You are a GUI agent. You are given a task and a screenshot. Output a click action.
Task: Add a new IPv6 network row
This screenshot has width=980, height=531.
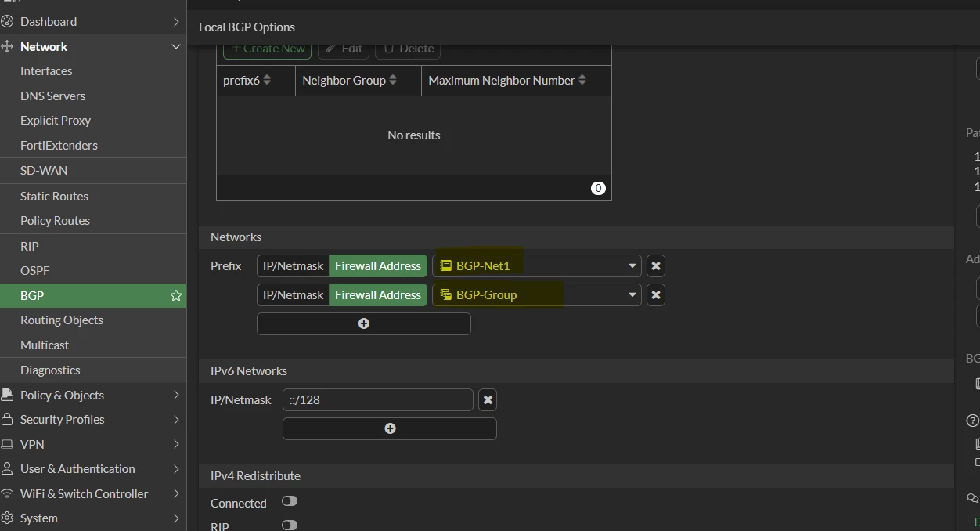pos(390,428)
